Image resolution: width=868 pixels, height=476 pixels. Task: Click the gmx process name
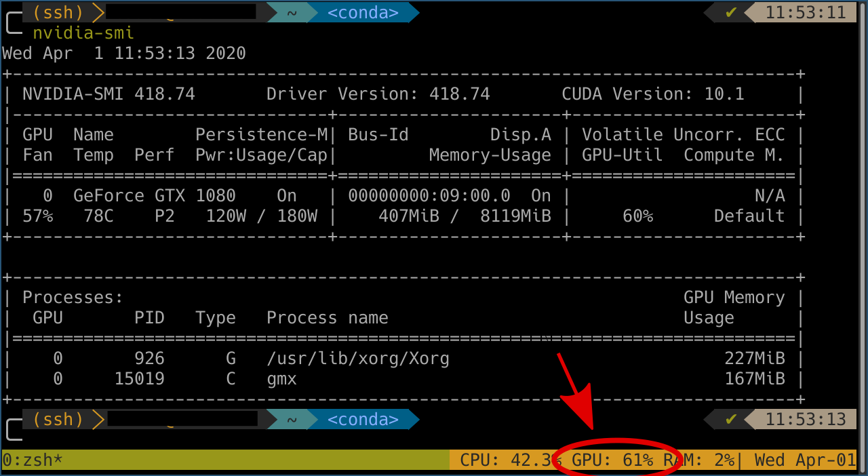(x=282, y=379)
